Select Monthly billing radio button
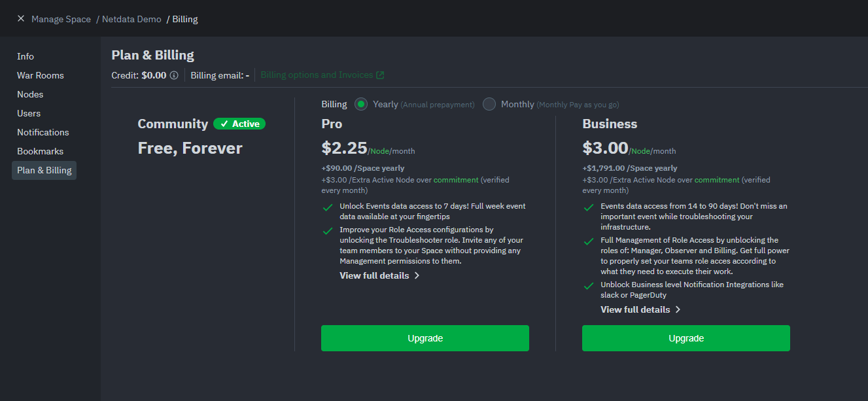This screenshot has width=868, height=401. click(489, 104)
